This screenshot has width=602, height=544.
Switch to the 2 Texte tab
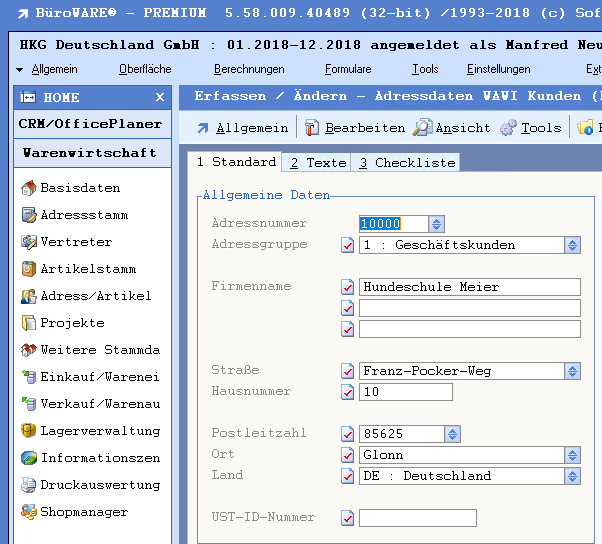click(313, 163)
